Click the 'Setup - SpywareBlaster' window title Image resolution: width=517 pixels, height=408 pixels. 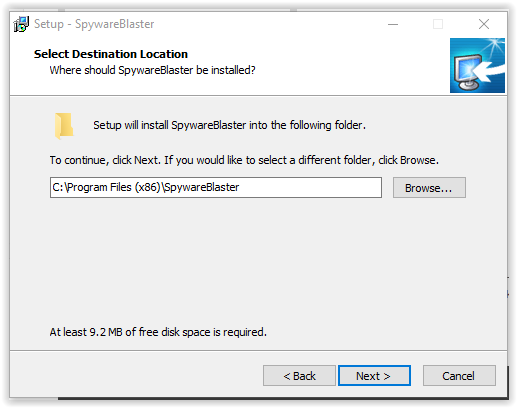point(94,24)
